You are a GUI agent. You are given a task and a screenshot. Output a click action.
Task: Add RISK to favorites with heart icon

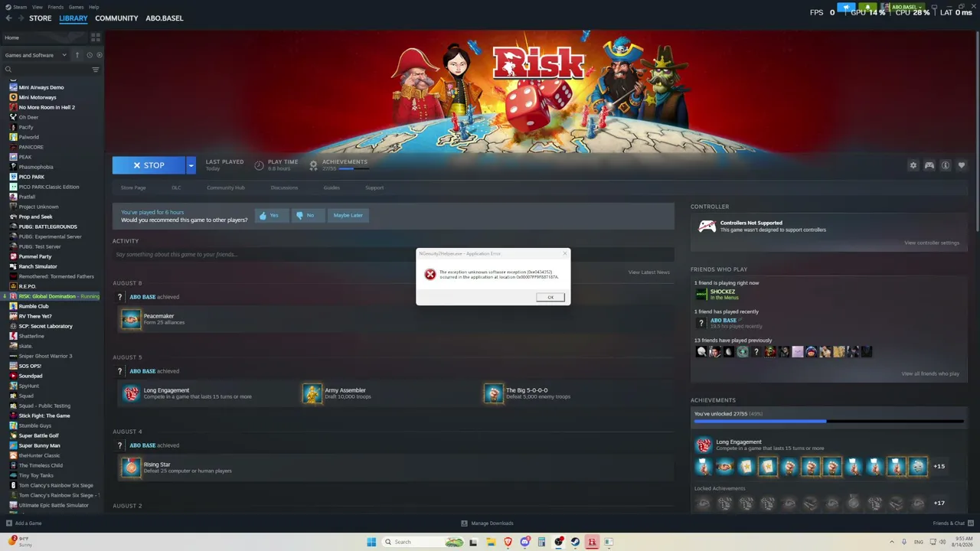pyautogui.click(x=962, y=165)
